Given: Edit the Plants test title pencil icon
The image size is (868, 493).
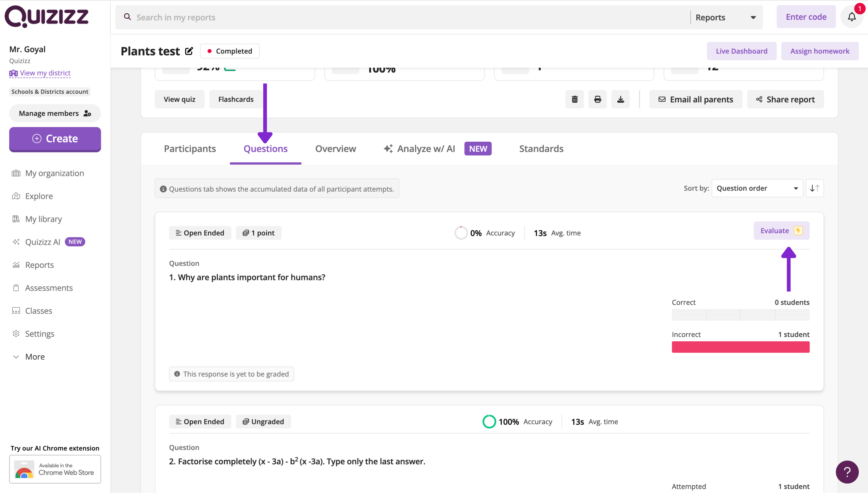Looking at the screenshot, I should click(189, 51).
